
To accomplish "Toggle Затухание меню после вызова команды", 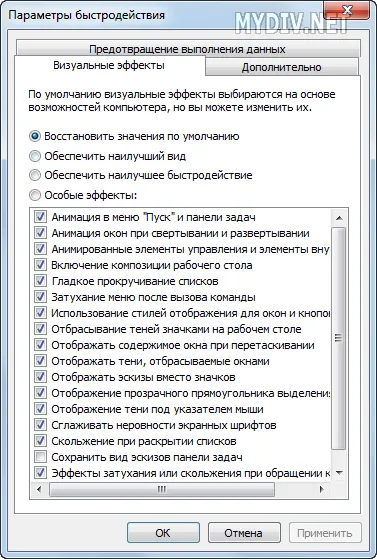I will click(x=40, y=297).
